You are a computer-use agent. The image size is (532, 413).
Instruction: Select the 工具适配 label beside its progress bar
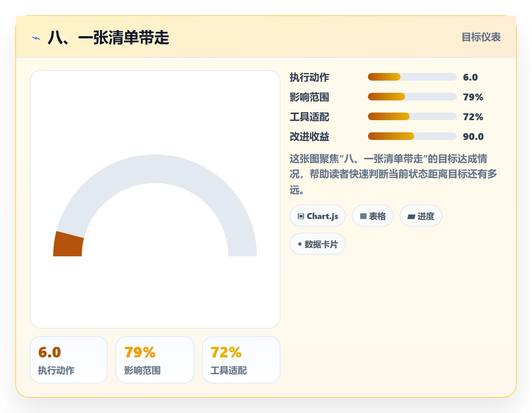(x=309, y=117)
